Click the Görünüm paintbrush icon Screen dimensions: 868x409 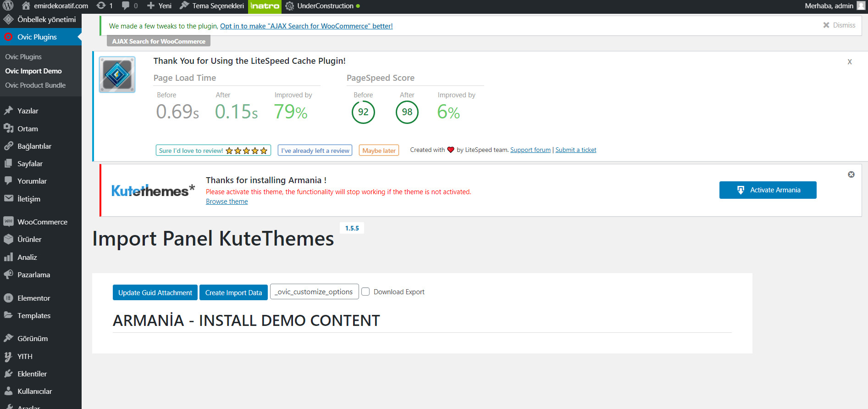point(8,338)
